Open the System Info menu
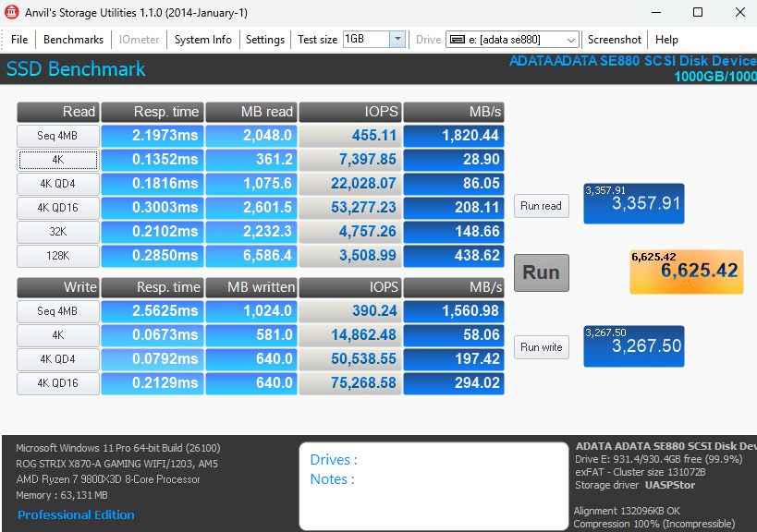The width and height of the screenshot is (757, 532). [203, 40]
